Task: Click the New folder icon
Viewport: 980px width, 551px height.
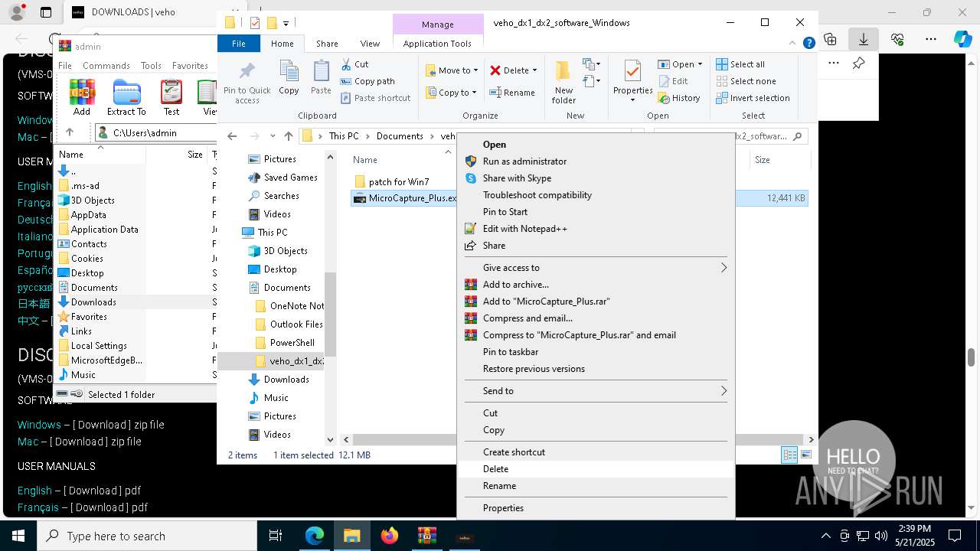Action: [563, 82]
